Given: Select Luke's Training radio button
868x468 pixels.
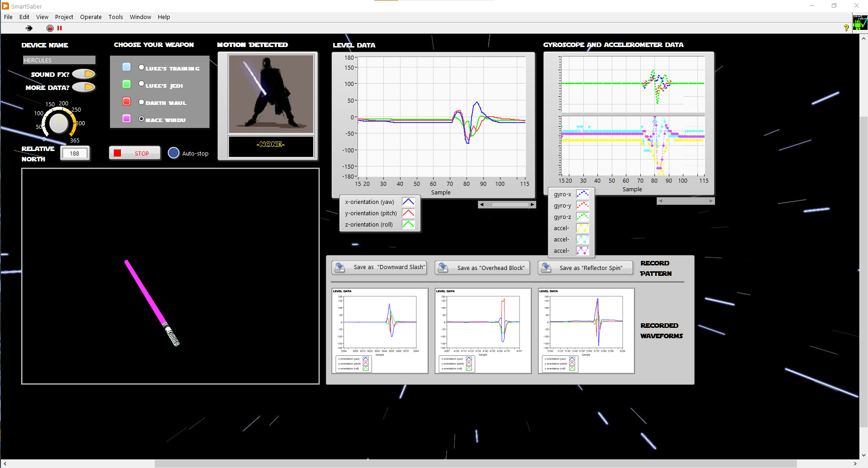Looking at the screenshot, I should click(141, 67).
